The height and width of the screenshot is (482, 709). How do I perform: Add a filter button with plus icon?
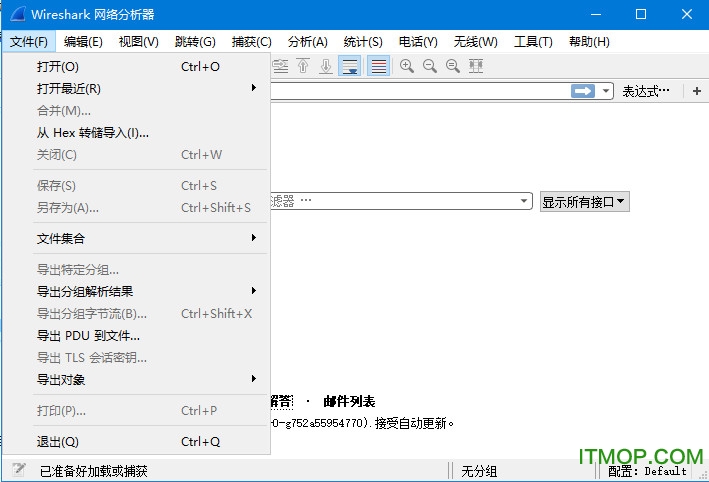click(697, 91)
